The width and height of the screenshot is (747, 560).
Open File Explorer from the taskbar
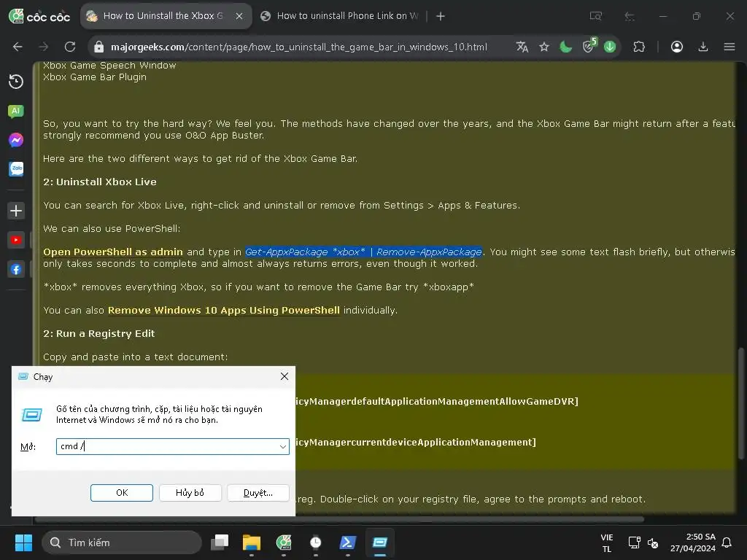point(252,542)
